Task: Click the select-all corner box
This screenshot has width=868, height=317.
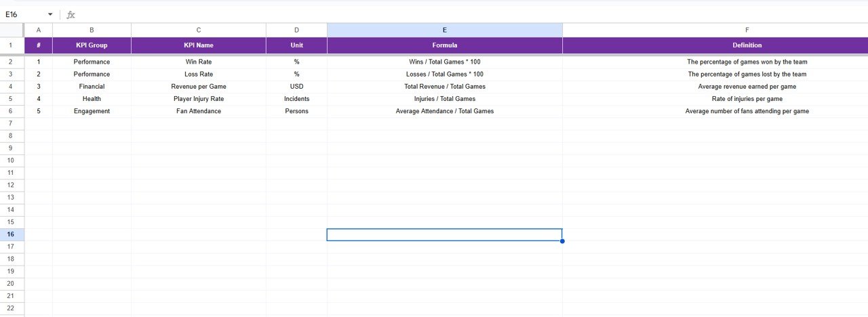Action: (12, 30)
